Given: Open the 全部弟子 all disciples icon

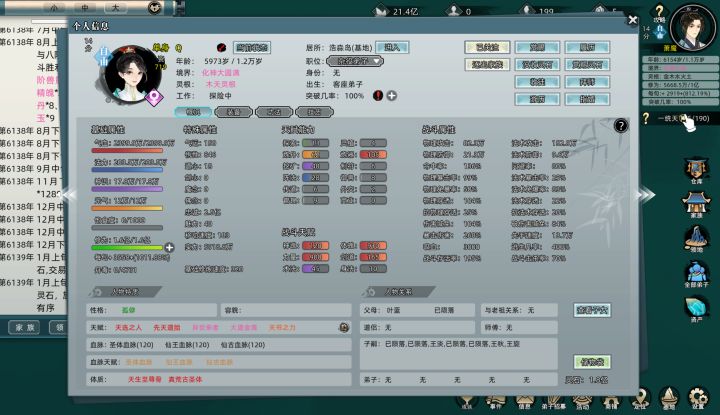Looking at the screenshot, I should point(697,274).
